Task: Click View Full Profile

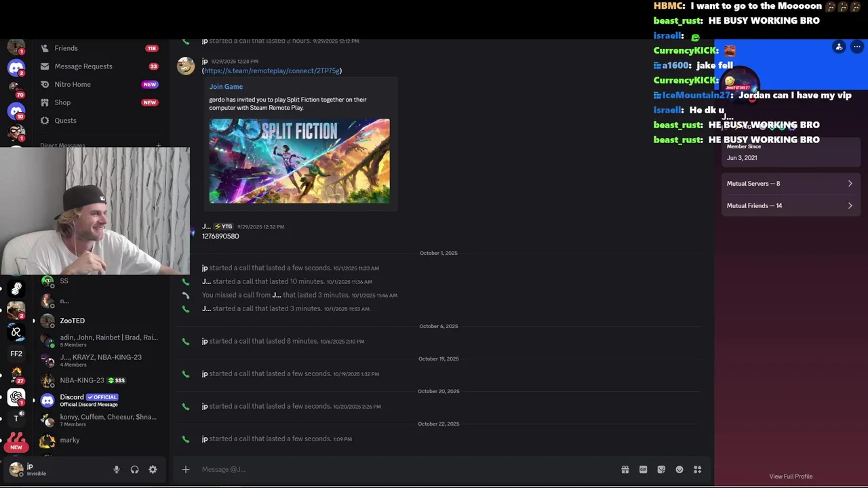Action: [791, 476]
